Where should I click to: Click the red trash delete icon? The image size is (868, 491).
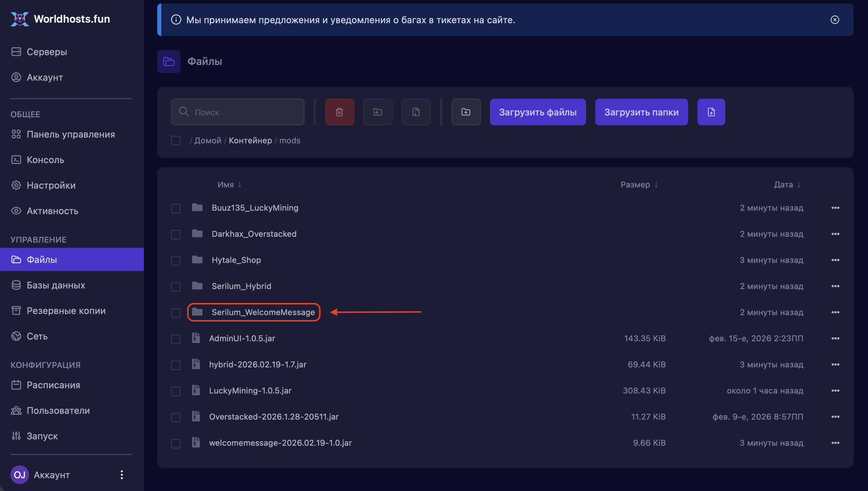[339, 112]
